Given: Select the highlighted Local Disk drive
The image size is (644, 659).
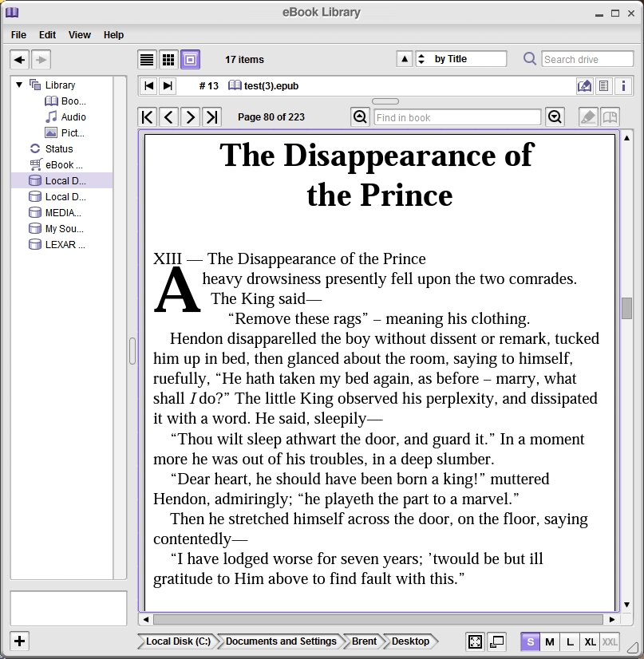Looking at the screenshot, I should point(61,181).
